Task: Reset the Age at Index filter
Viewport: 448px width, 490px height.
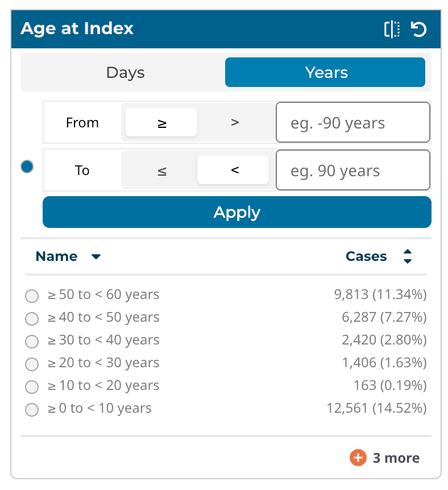Action: [x=419, y=29]
